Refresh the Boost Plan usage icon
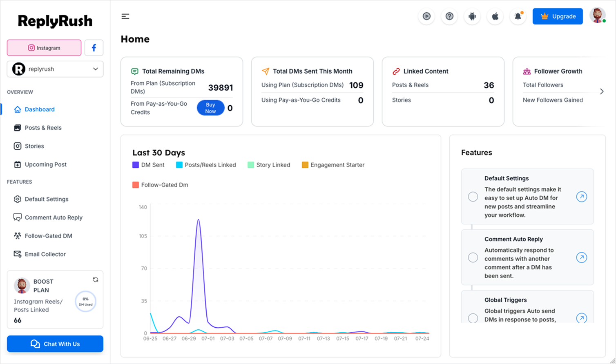Screen dimensions: 616x364 96,280
